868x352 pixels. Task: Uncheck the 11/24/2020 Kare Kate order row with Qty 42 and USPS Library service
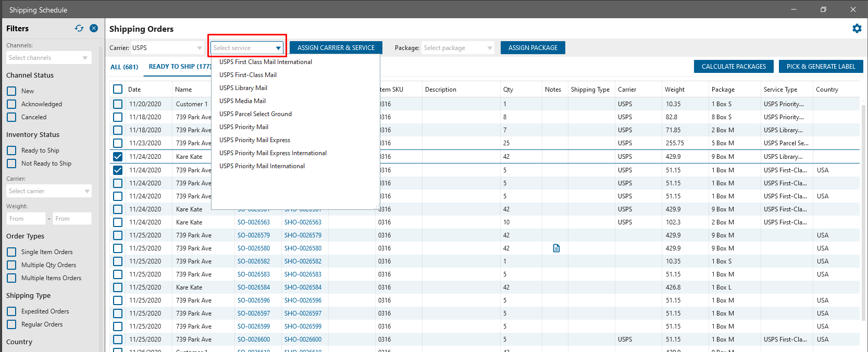click(x=118, y=157)
